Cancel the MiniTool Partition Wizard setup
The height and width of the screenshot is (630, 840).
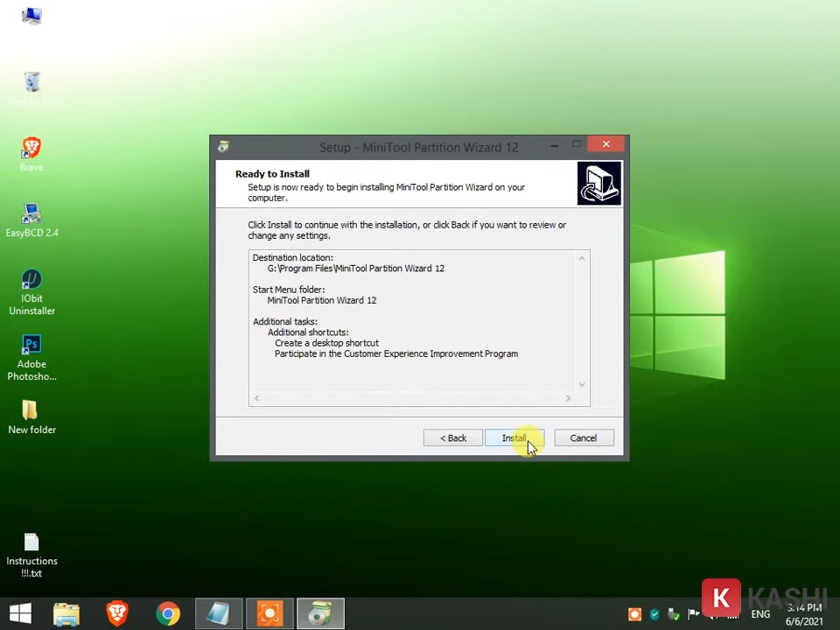click(x=583, y=437)
